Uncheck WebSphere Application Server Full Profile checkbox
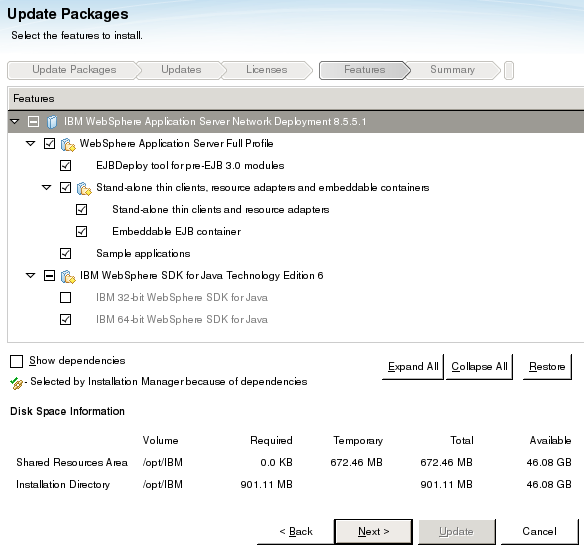Screen dimensions: 584x554 click(x=49, y=143)
